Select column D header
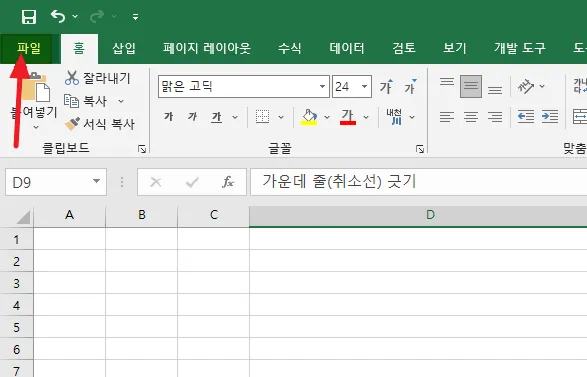 (418, 216)
